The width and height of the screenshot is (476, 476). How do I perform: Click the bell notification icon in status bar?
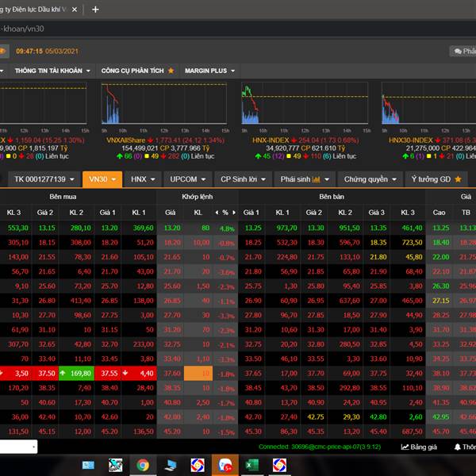pos(457,447)
